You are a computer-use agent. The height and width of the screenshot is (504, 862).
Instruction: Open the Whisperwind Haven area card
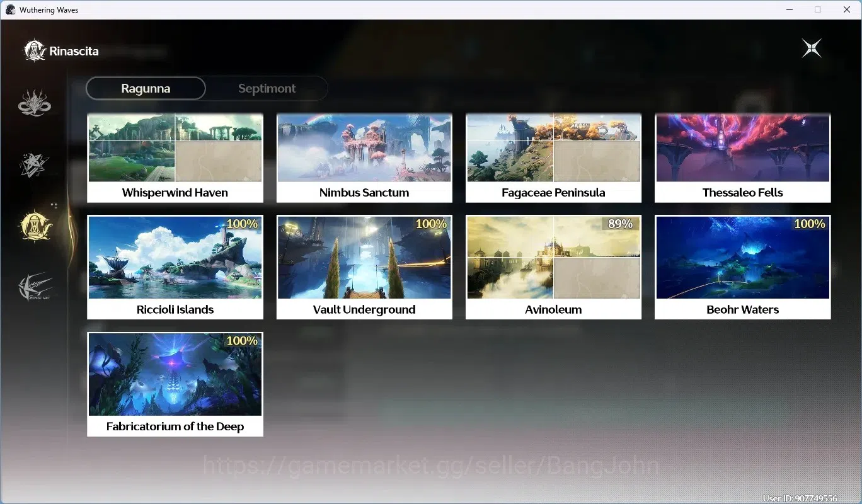click(x=175, y=158)
